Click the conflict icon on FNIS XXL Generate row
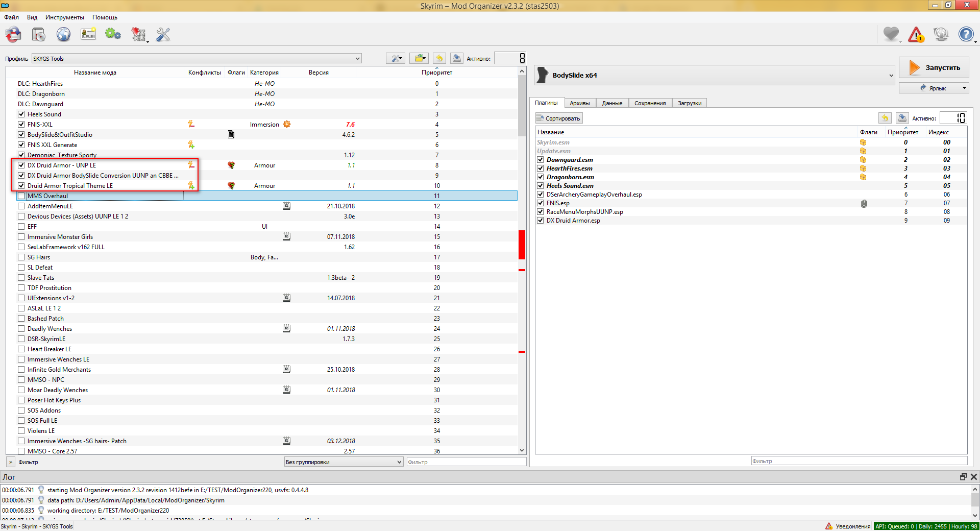 tap(191, 144)
